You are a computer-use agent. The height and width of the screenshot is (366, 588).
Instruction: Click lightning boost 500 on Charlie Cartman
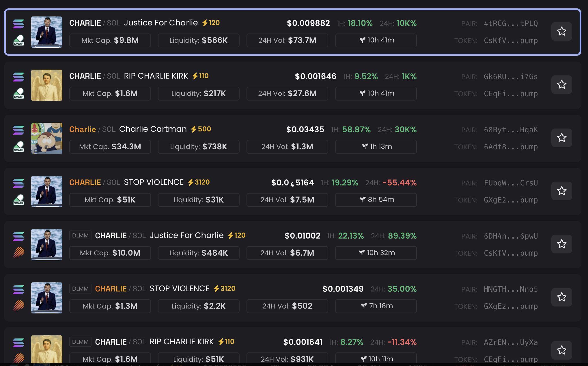coord(201,129)
